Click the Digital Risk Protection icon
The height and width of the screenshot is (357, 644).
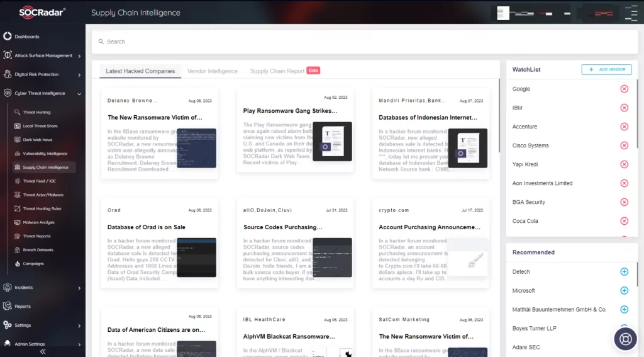click(8, 74)
